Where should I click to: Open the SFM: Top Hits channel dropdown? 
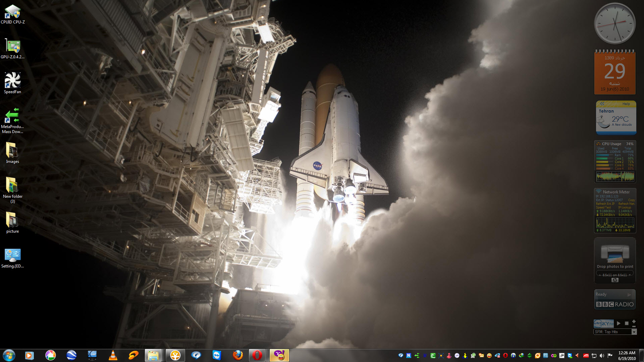coord(634,332)
